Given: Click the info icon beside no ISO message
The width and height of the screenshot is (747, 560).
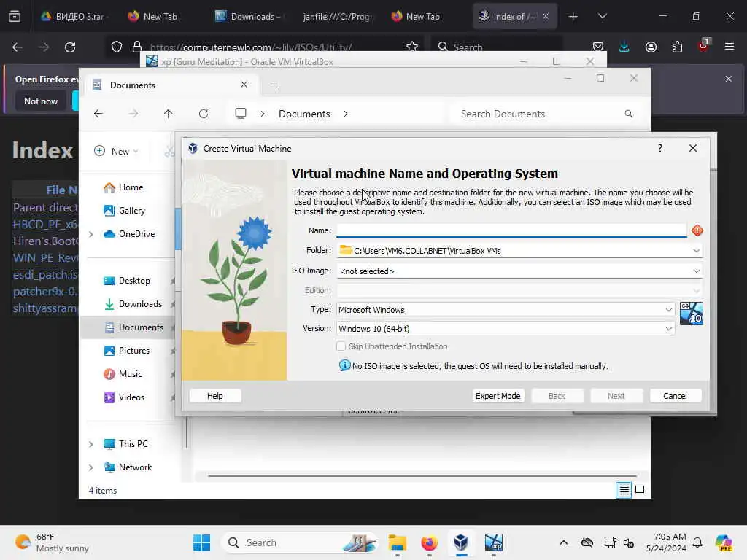Looking at the screenshot, I should pos(344,365).
